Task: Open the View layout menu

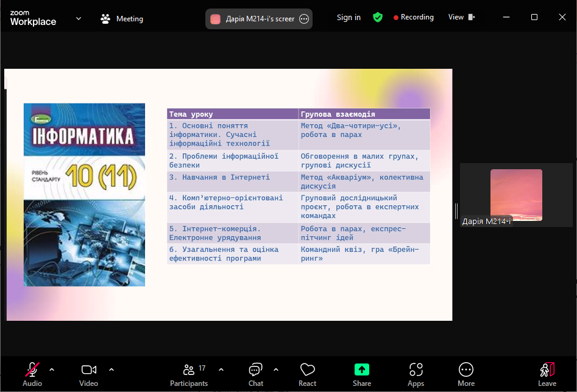Action: click(x=461, y=17)
